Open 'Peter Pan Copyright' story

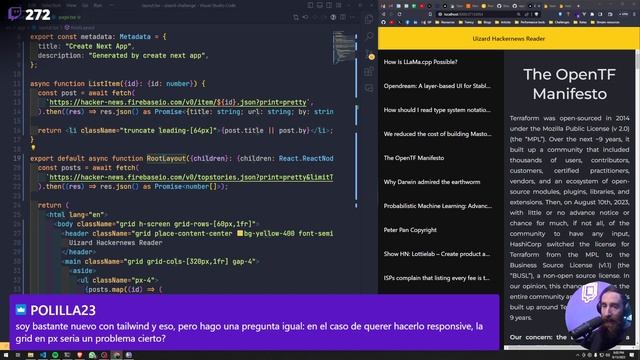coord(410,230)
